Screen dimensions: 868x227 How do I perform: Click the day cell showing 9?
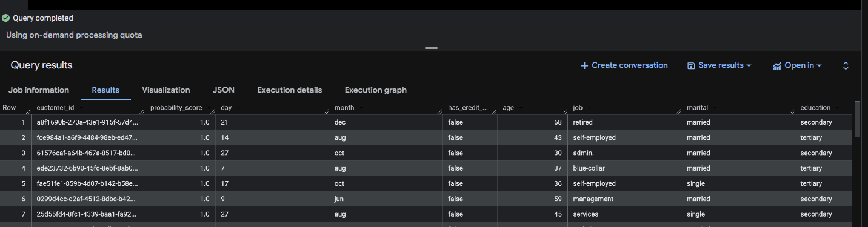coord(272,199)
